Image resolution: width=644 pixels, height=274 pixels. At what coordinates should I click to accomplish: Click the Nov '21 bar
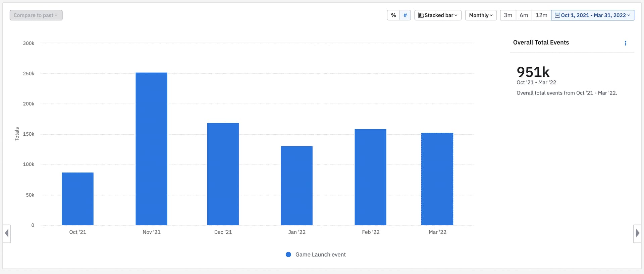click(x=151, y=149)
